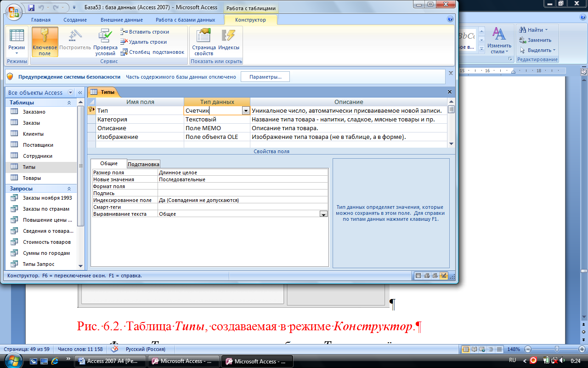The image size is (588, 368).
Task: Open the Создание ribbon tab
Action: (x=75, y=20)
